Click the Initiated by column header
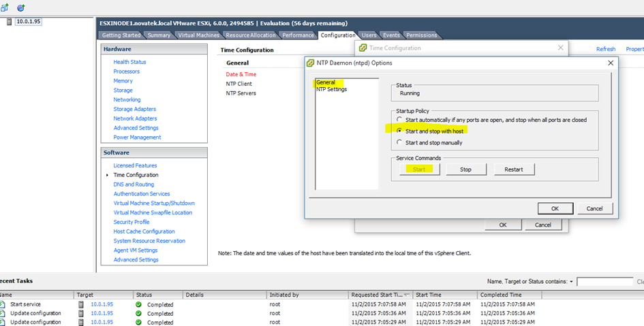Viewport: 644px width, 326px height. pyautogui.click(x=307, y=295)
